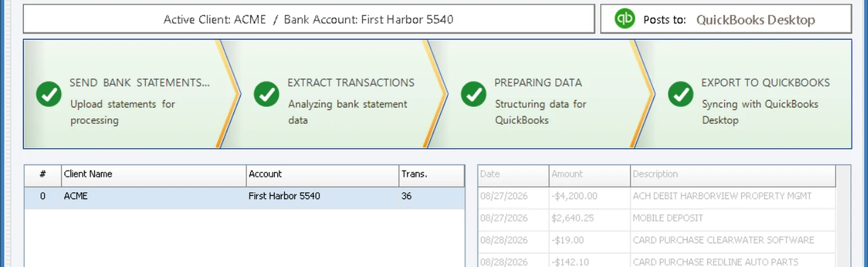The height and width of the screenshot is (267, 868).
Task: Click the Structuring data for QuickBooks subtitle
Action: [540, 112]
